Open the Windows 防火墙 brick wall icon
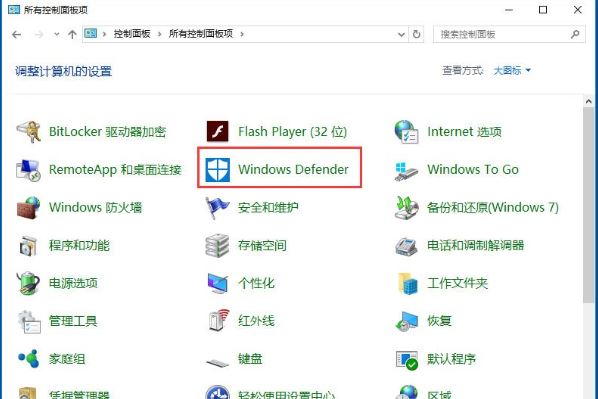 [x=29, y=208]
